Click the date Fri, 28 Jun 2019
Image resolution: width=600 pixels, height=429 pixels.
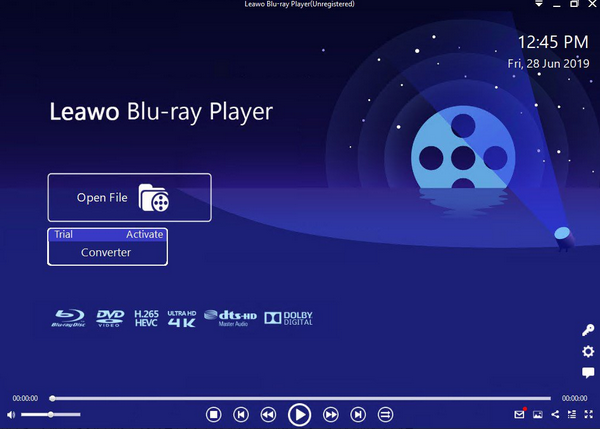point(548,64)
